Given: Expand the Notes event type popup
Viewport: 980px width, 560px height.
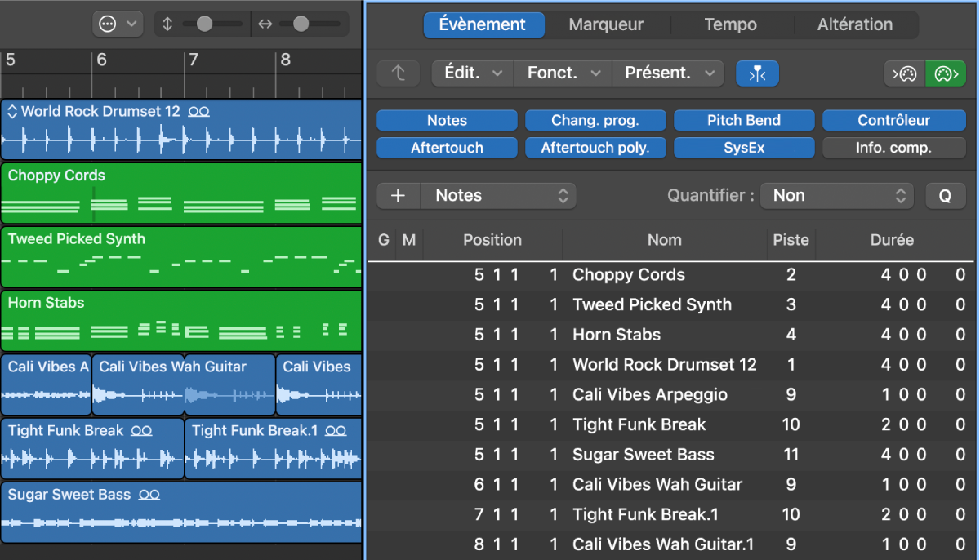Looking at the screenshot, I should [x=498, y=196].
